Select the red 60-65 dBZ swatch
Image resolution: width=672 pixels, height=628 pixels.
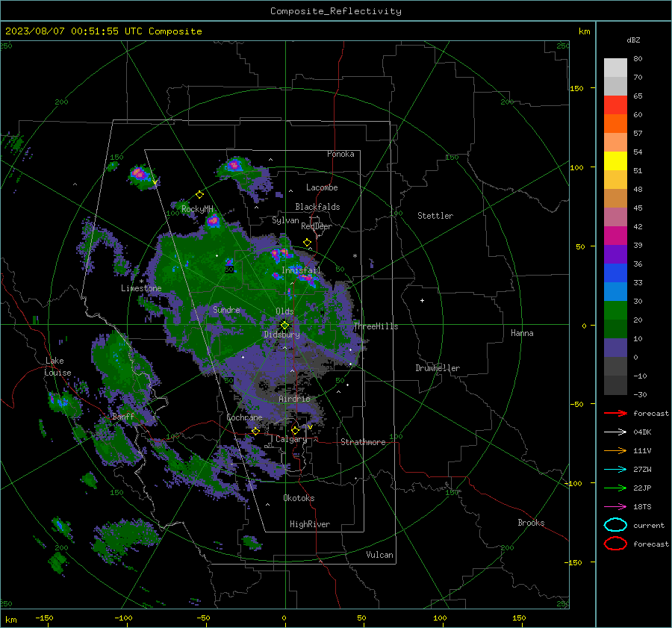pyautogui.click(x=615, y=105)
